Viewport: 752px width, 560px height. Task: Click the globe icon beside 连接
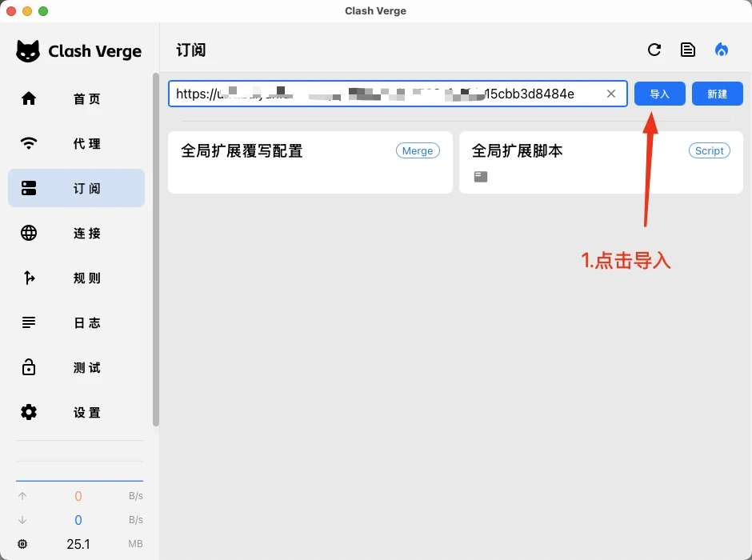tap(29, 233)
